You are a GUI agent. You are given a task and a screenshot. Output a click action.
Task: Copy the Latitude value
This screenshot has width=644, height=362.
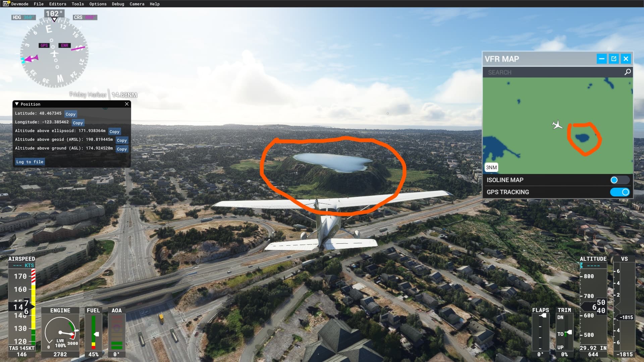click(x=70, y=114)
